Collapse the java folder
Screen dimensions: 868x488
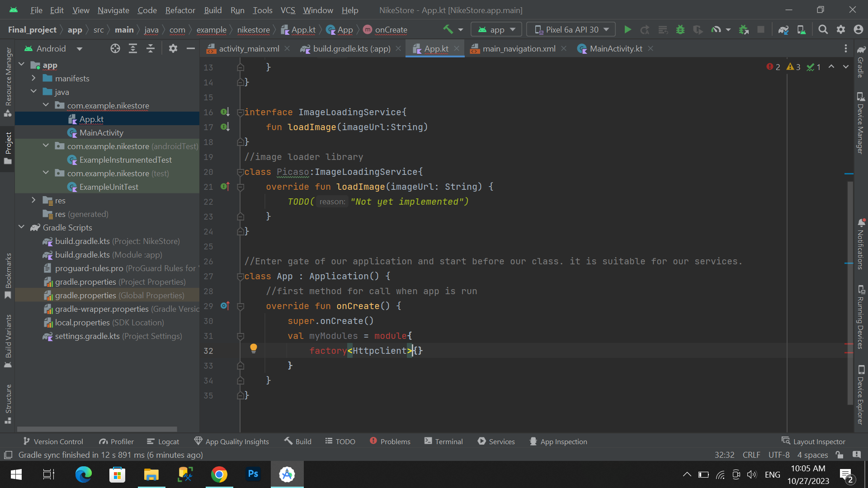[33, 92]
